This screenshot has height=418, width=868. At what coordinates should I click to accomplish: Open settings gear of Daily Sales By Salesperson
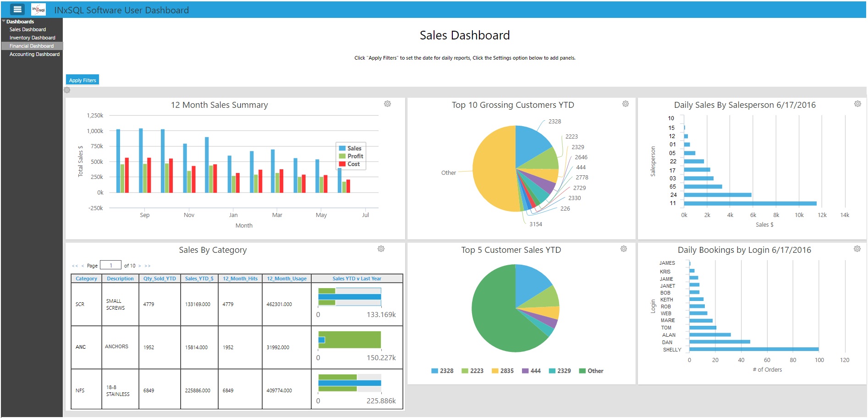(857, 104)
